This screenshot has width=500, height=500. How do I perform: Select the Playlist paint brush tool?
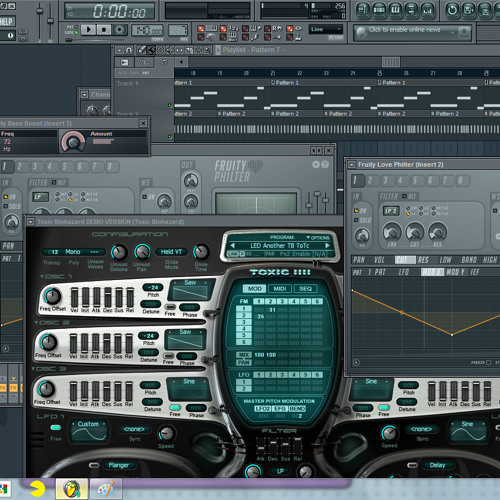click(x=151, y=50)
